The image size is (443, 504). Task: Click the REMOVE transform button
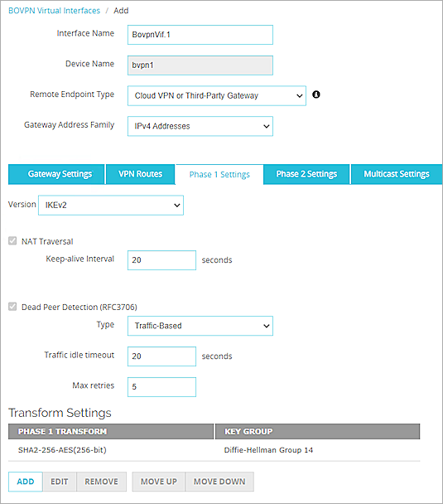[102, 482]
